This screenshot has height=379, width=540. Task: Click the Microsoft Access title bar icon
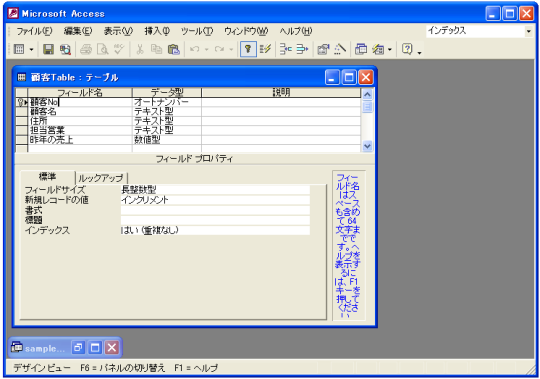[13, 13]
